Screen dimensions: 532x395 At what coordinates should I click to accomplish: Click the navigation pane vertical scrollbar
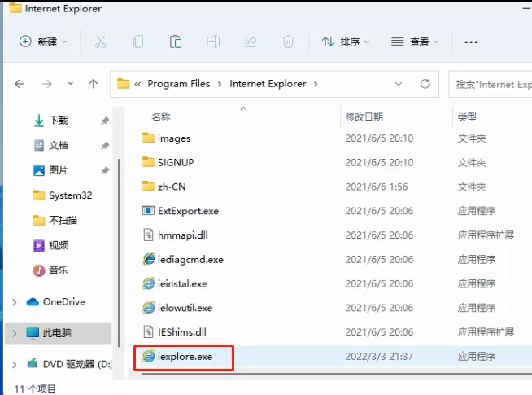click(119, 252)
